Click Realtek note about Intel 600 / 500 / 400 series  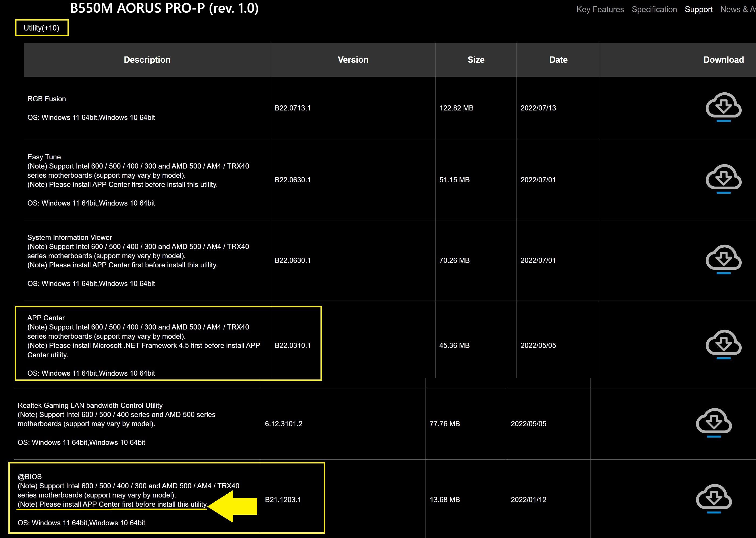tap(117, 419)
